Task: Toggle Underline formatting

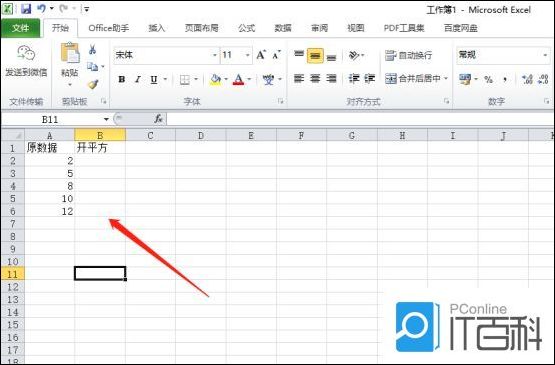Action: 154,79
